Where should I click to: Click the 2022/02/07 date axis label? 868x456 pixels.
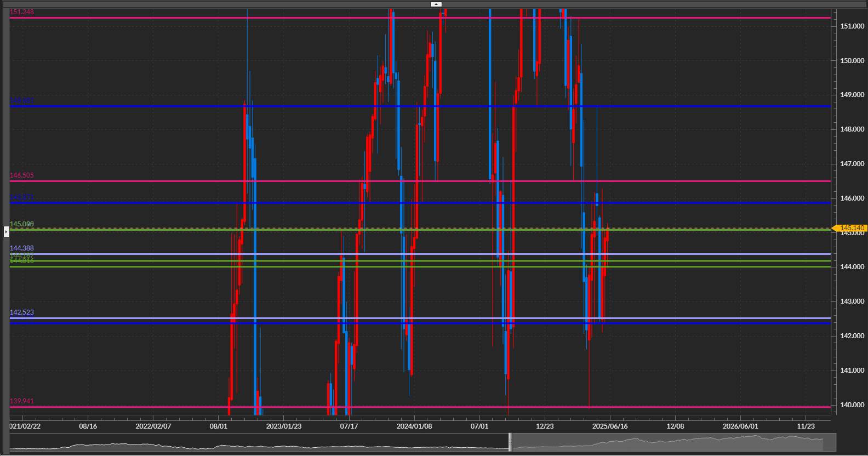153,426
